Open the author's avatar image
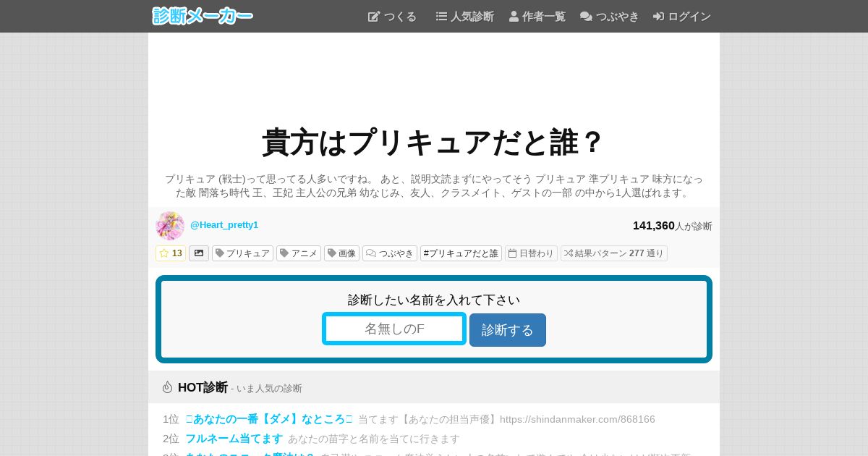Viewport: 868px width, 456px height. click(x=170, y=226)
